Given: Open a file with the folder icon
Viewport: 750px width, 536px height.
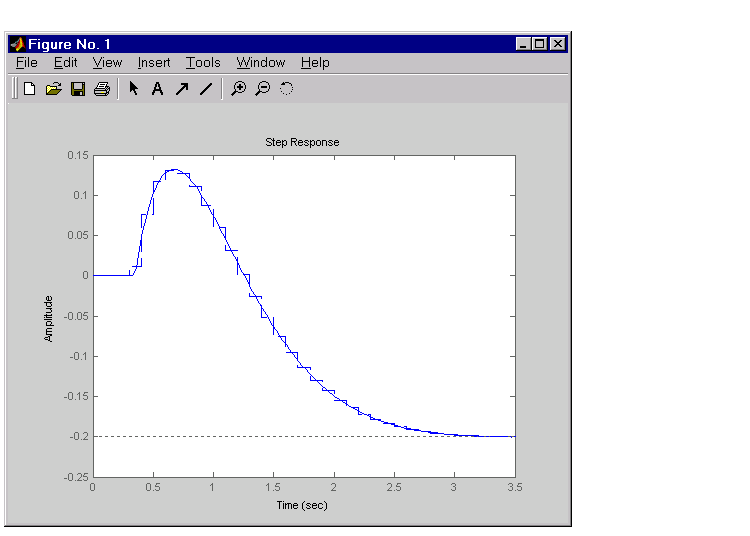Looking at the screenshot, I should click(x=53, y=89).
